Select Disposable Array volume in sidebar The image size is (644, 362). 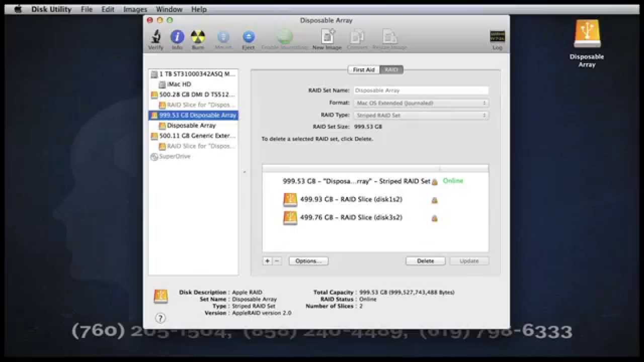point(193,126)
